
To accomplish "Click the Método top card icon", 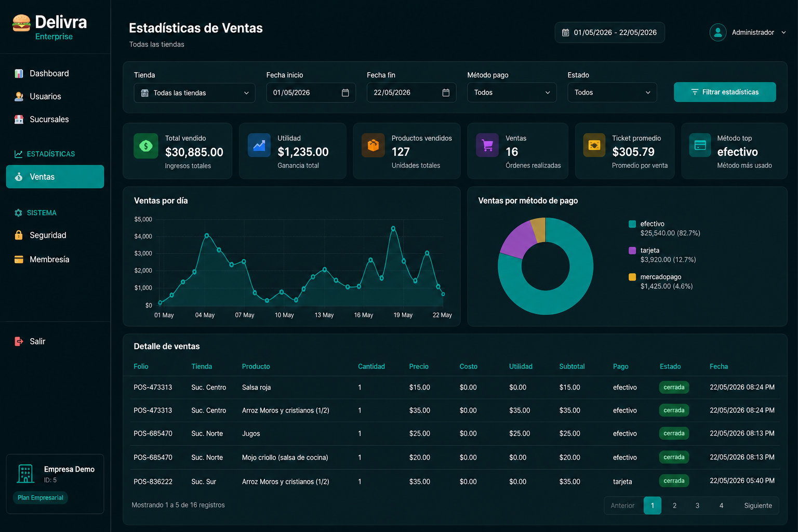I will [700, 145].
